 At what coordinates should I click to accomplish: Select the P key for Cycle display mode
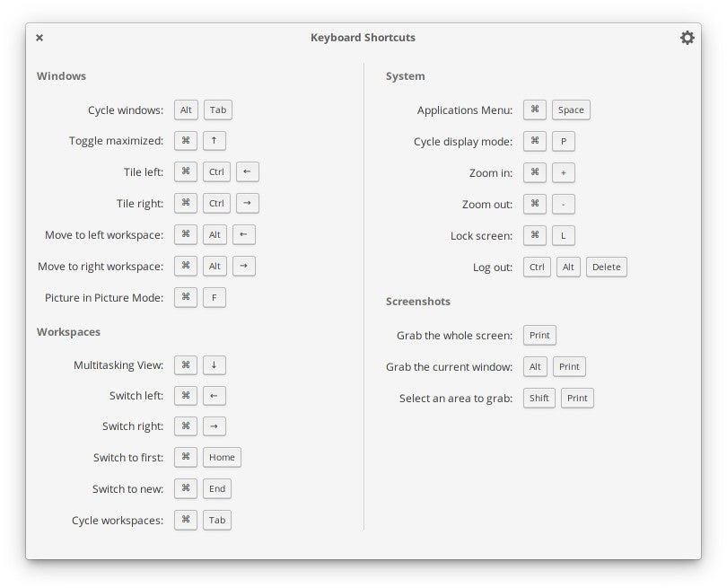[x=564, y=141]
